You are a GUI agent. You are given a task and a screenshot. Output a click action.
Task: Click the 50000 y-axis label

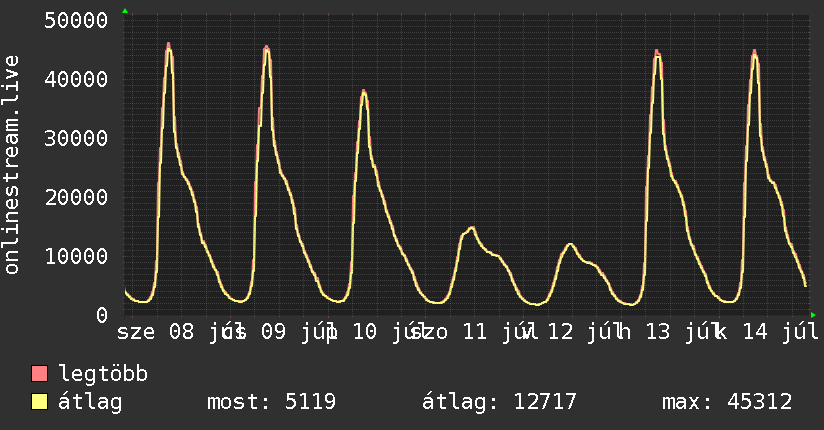[76, 21]
